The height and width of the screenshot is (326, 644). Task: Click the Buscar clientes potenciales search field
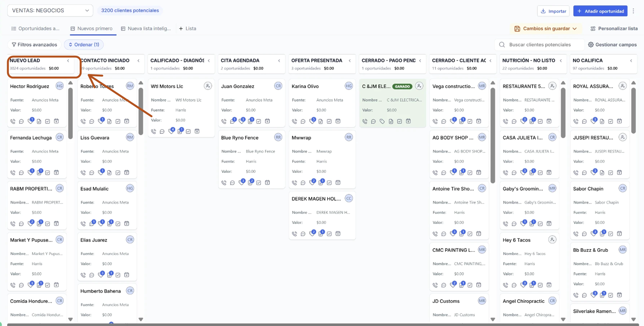[x=539, y=44]
